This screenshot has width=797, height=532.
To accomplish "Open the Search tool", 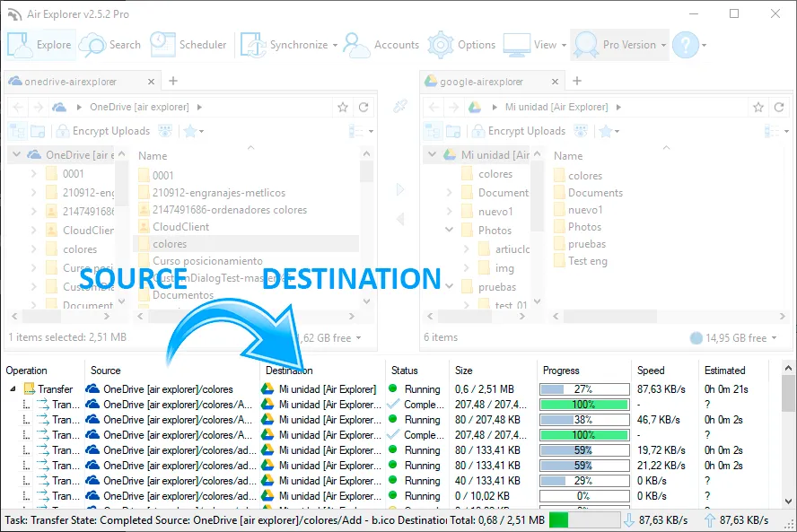I will (x=109, y=45).
